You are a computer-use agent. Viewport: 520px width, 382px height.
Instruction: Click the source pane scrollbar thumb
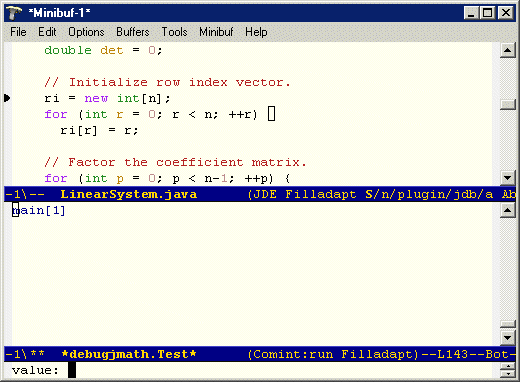pyautogui.click(x=507, y=105)
